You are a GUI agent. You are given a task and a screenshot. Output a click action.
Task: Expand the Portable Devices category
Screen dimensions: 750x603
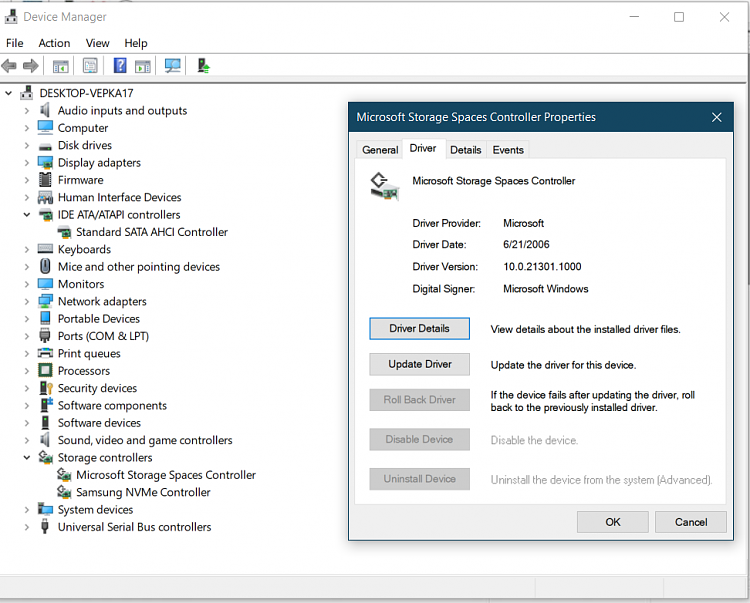coord(27,318)
